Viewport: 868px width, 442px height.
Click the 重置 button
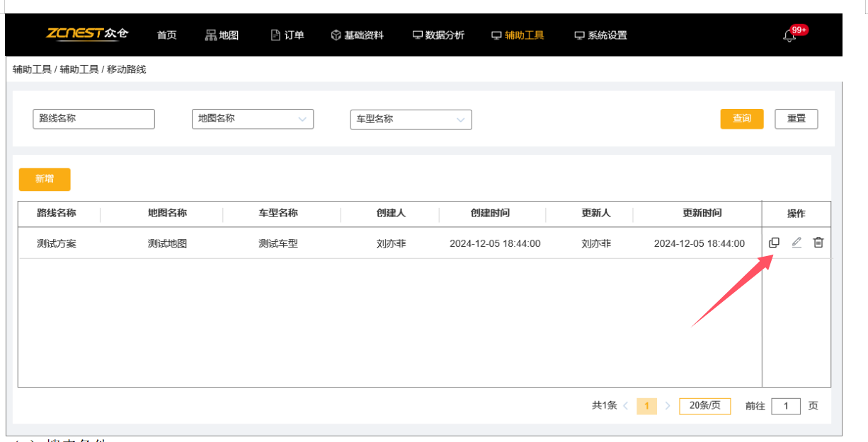pos(796,119)
